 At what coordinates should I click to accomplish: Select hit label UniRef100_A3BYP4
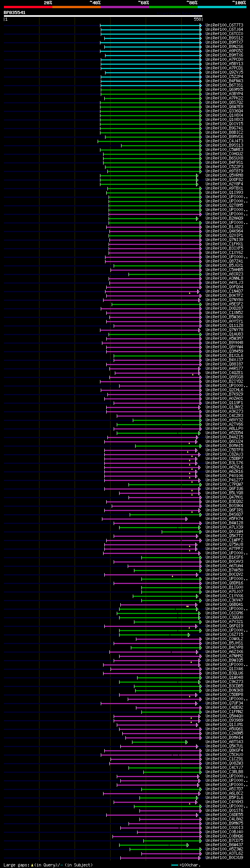click(x=224, y=94)
